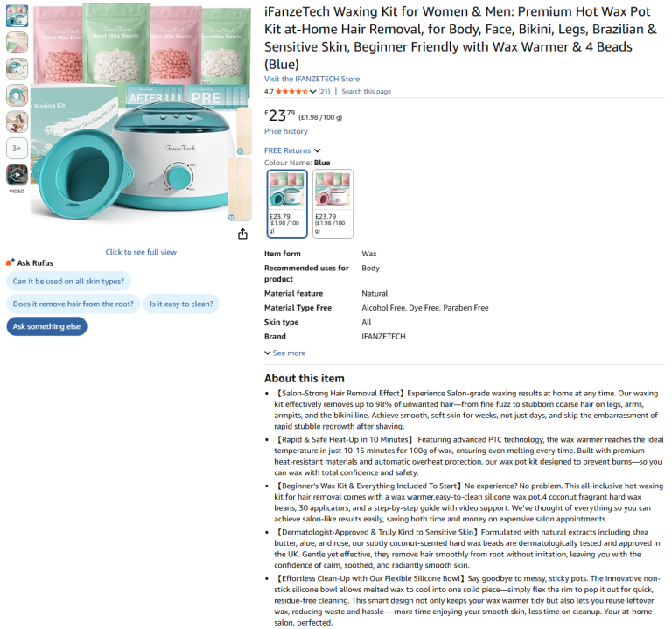Image resolution: width=672 pixels, height=629 pixels.
Task: View the second product thumbnail image
Action: pyautogui.click(x=17, y=42)
